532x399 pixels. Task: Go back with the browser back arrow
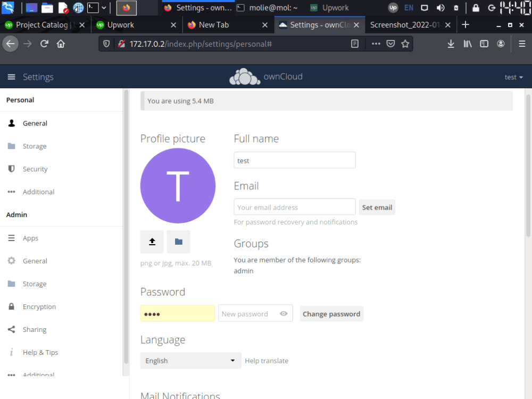click(11, 44)
